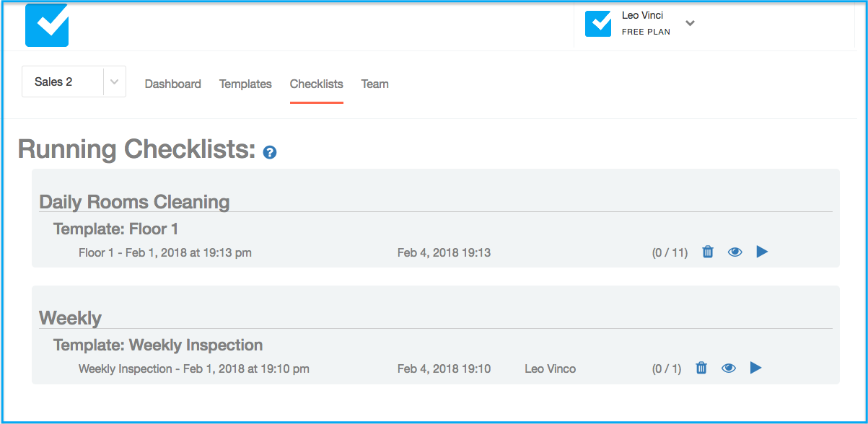Open Floor 1 - Feb 1, 2018 checklist entry
The width and height of the screenshot is (868, 424).
point(165,252)
